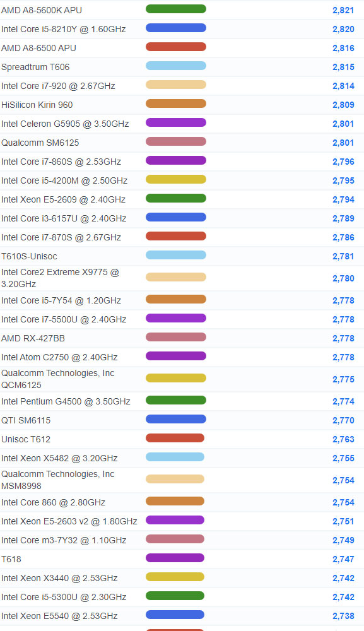Viewport: 364px width, 631px height.
Task: Open Intel Core m3-7Y32 @ 1.10GHz
Action: 64,540
